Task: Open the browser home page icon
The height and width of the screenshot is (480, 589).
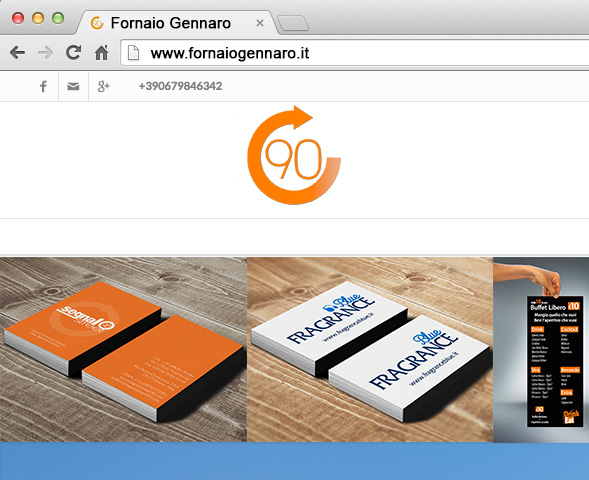Action: pos(101,52)
